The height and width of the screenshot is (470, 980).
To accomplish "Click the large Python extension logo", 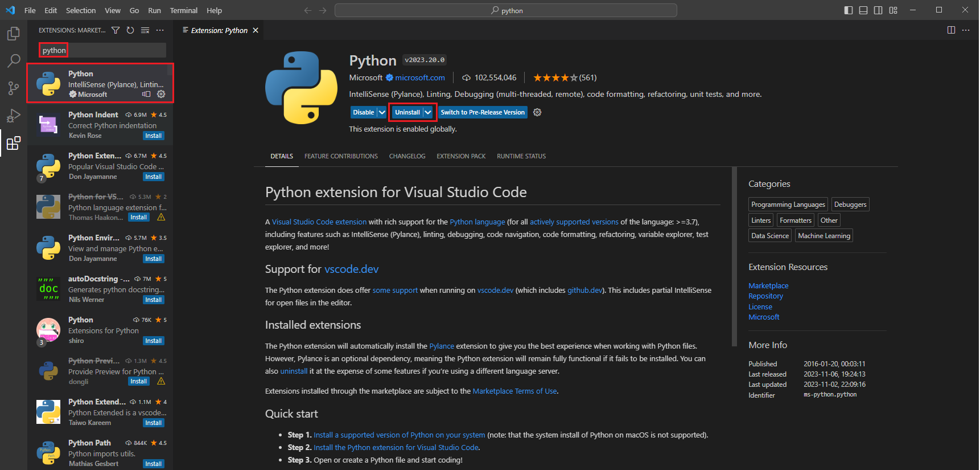I will [x=301, y=88].
